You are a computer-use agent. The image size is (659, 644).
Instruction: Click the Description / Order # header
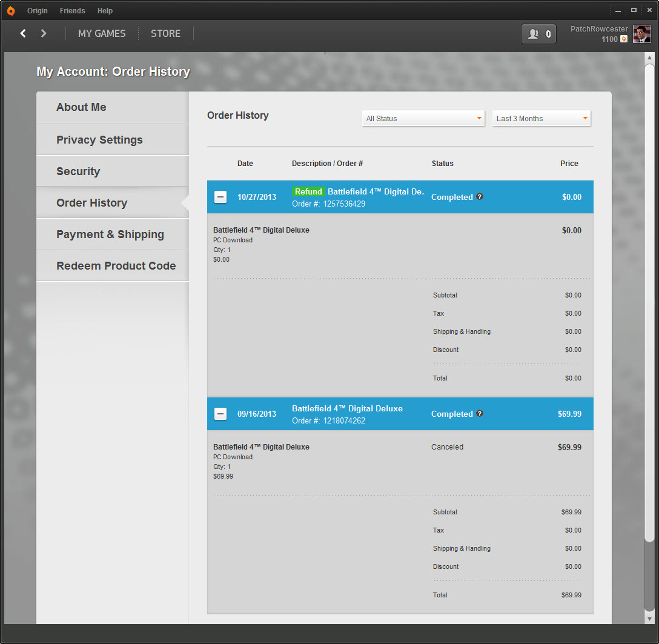(x=328, y=164)
